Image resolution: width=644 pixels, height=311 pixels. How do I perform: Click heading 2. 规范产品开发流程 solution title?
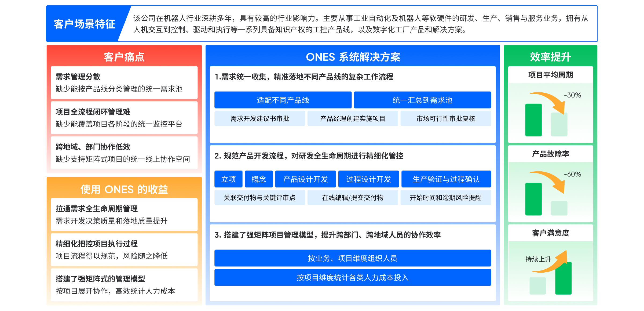(x=309, y=156)
